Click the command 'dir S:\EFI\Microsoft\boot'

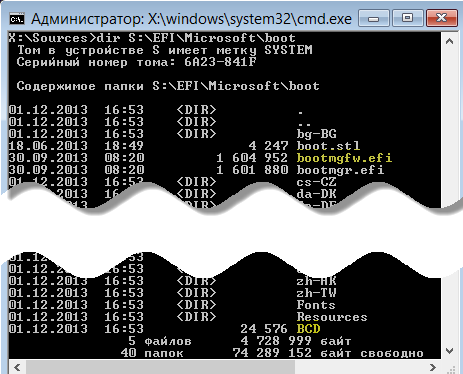click(196, 38)
